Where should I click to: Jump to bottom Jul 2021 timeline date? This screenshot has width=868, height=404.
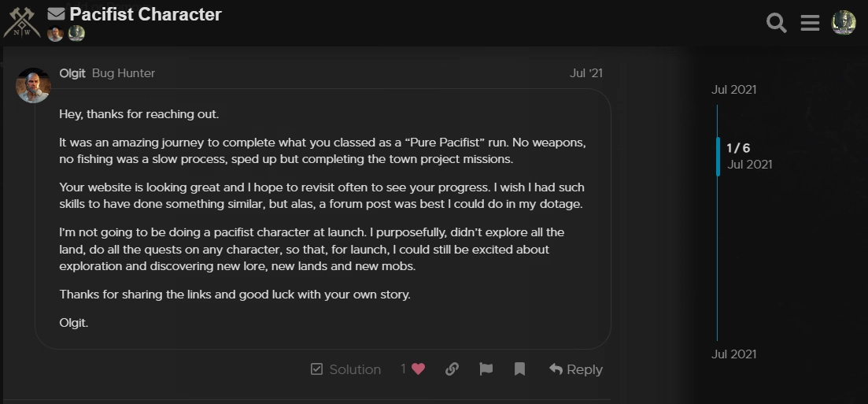(x=733, y=354)
